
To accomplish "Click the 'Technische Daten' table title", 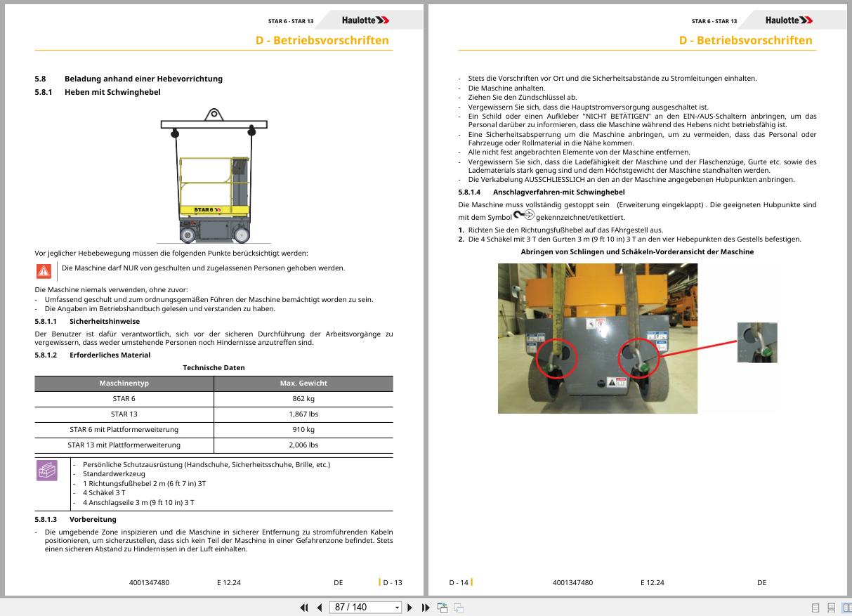I will click(214, 367).
